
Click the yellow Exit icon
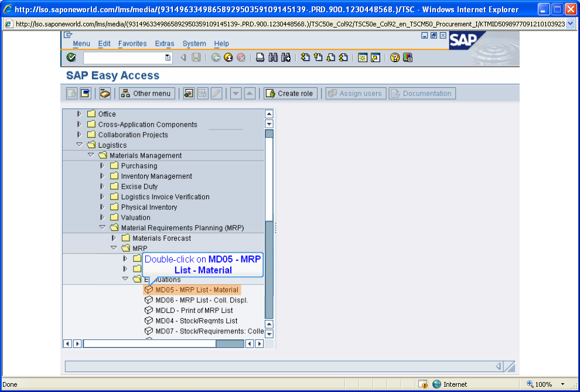pyautogui.click(x=228, y=57)
